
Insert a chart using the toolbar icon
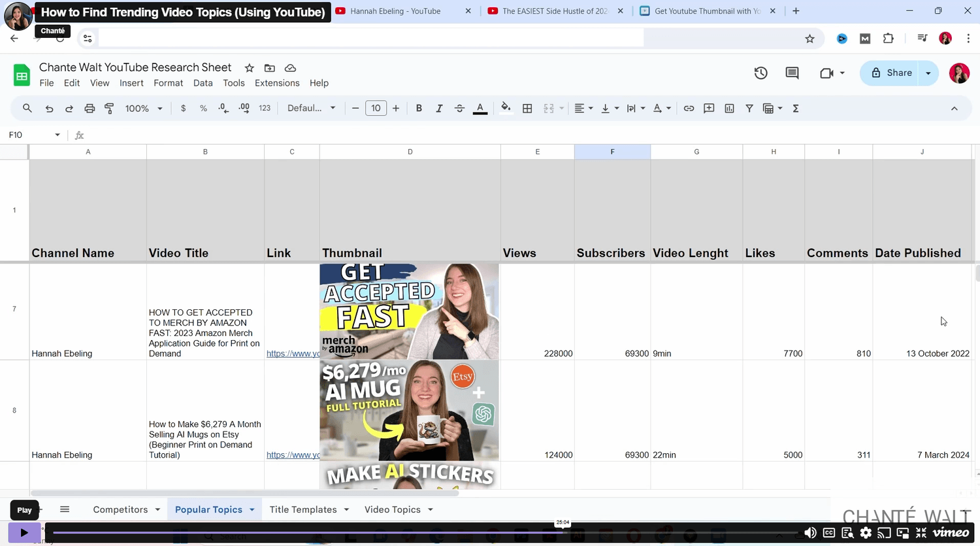click(x=729, y=109)
